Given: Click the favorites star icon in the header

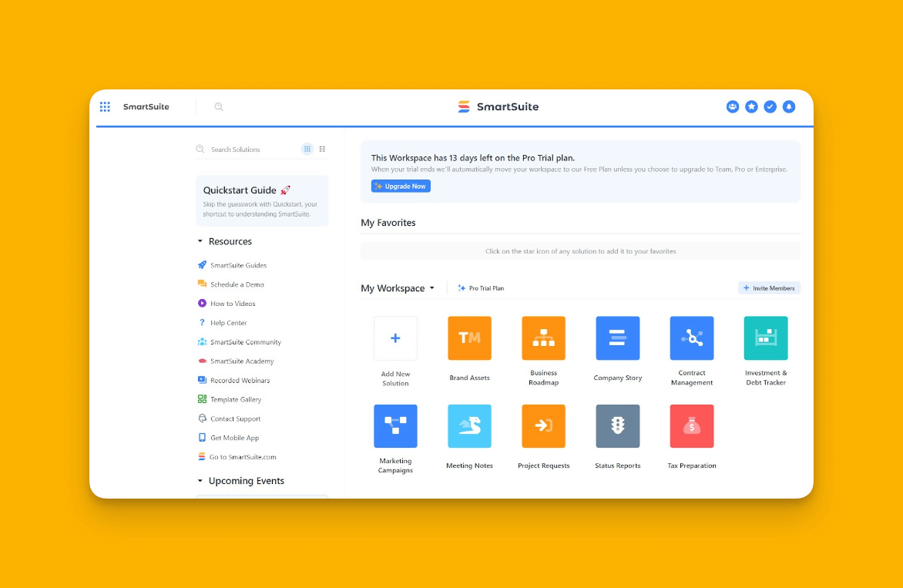Looking at the screenshot, I should point(751,106).
